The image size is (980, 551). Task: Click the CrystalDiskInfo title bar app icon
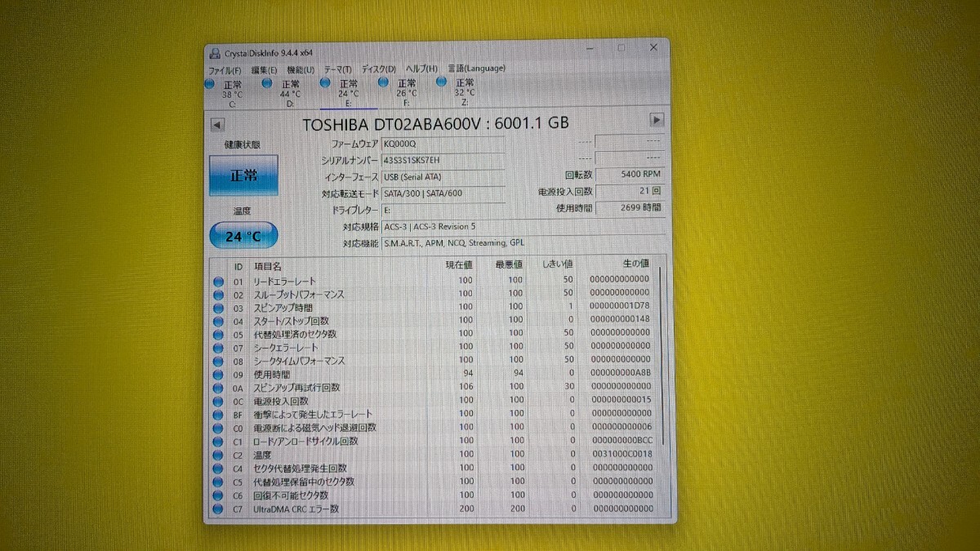tap(214, 54)
